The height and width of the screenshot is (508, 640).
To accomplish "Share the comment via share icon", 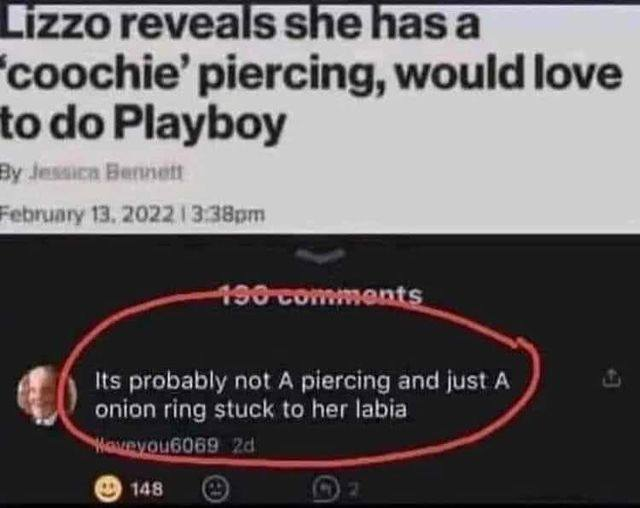I will 608,380.
